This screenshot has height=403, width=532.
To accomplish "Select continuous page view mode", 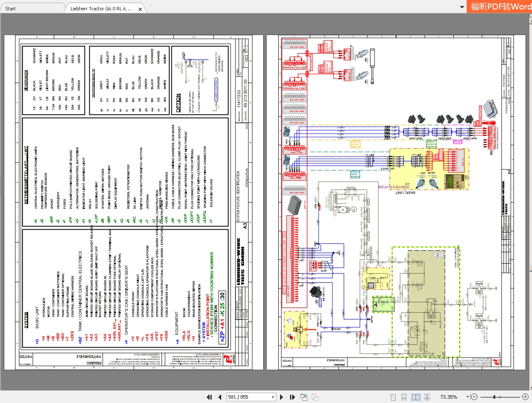I will (x=404, y=397).
